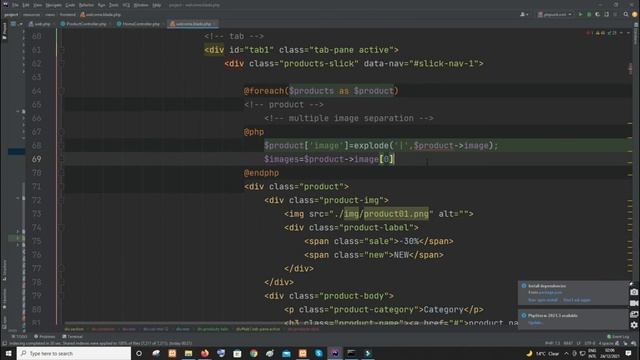Open Search Everywhere magnifier icon
The height and width of the screenshot is (360, 640).
tap(626, 15)
